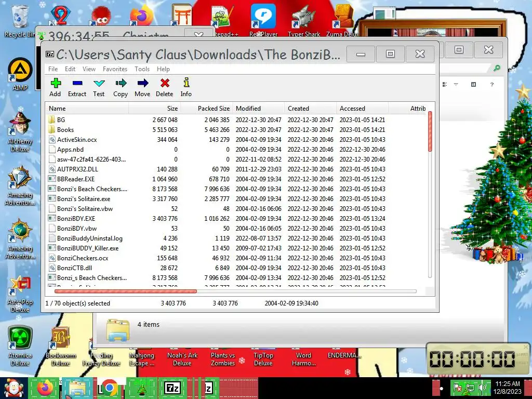Click the green search icon in Explorer window
Screen dimensions: 532x399
pos(497,68)
